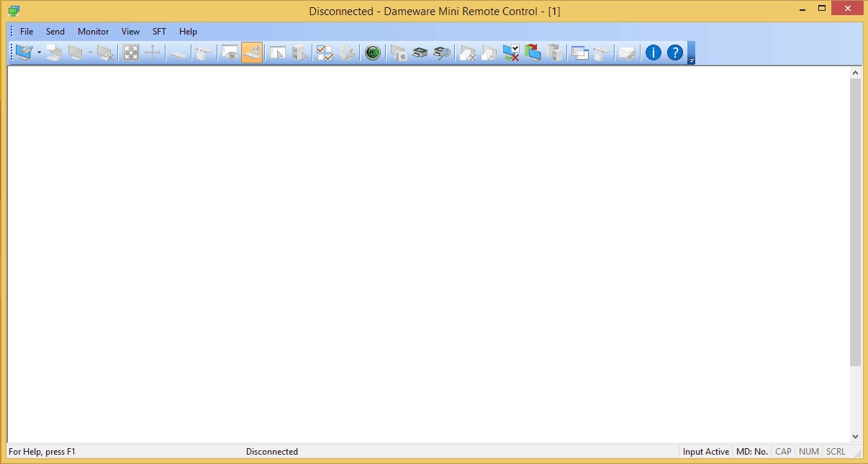Click the resize grip at window corner

pos(857,453)
